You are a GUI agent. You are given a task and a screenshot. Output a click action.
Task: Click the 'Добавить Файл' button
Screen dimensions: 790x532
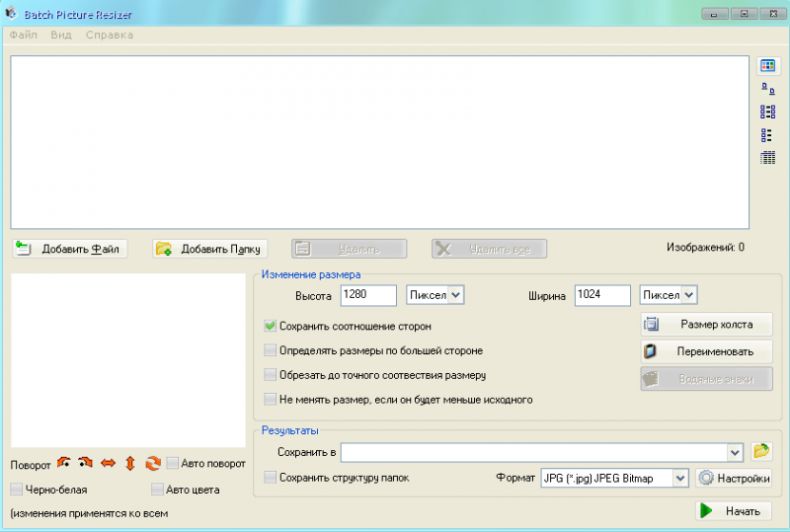click(x=69, y=249)
